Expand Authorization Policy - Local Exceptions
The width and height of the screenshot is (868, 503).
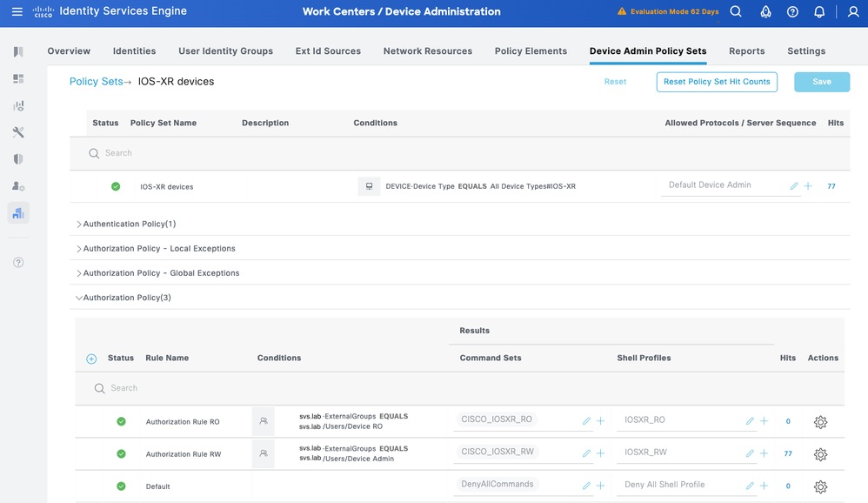[x=158, y=249]
